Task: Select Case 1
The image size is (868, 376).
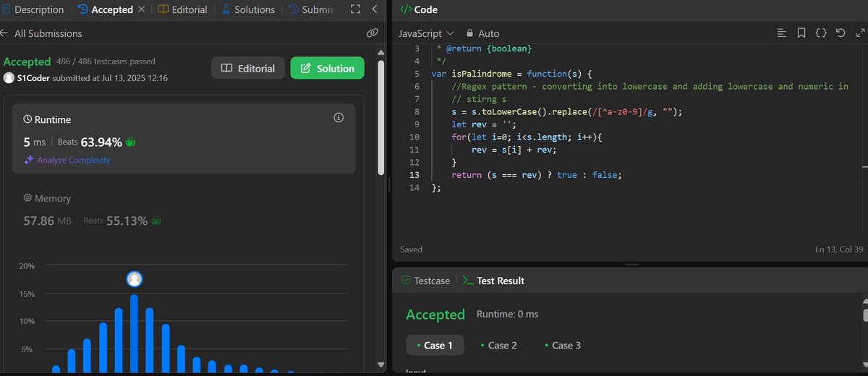Action: 435,345
